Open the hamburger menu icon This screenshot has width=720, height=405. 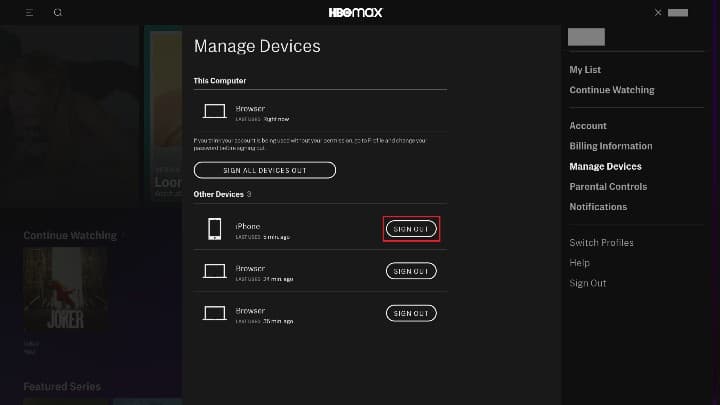(29, 12)
